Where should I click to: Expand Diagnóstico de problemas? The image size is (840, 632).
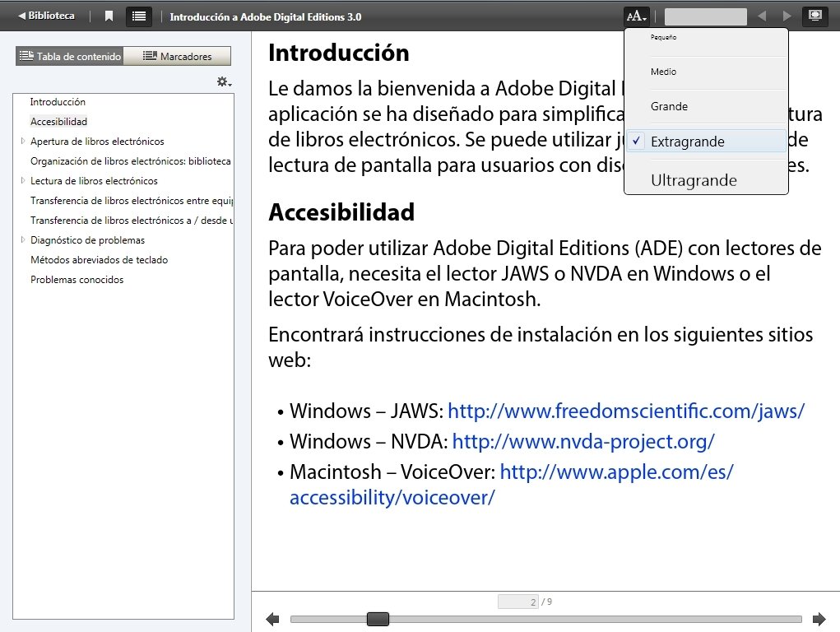pos(22,239)
